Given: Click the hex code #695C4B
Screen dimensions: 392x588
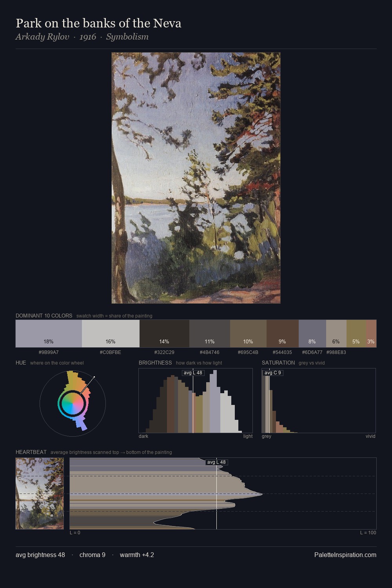Looking at the screenshot, I should [248, 352].
